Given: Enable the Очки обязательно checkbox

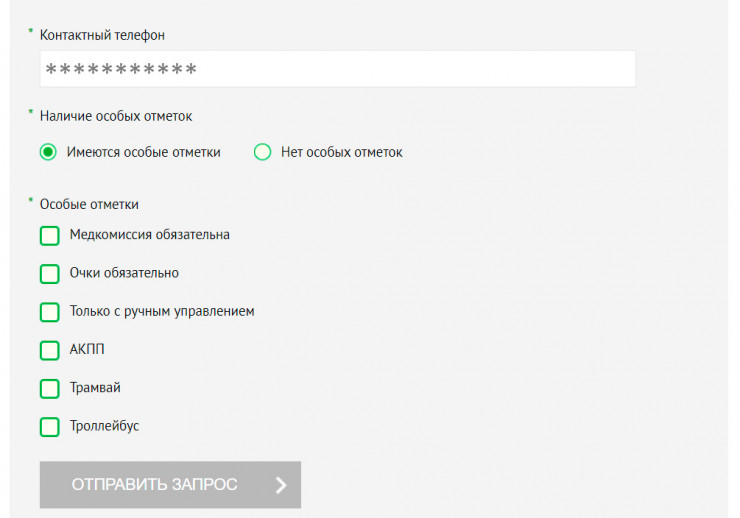Looking at the screenshot, I should 50,274.
